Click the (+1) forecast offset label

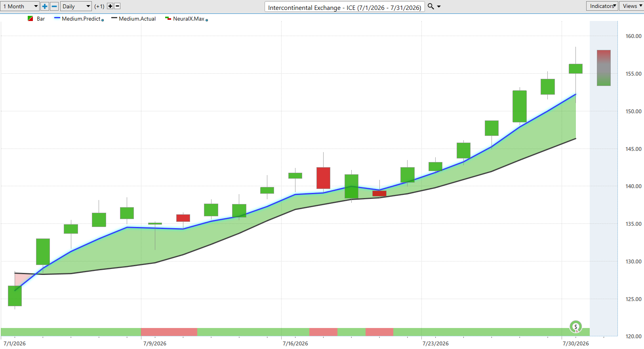pos(99,6)
